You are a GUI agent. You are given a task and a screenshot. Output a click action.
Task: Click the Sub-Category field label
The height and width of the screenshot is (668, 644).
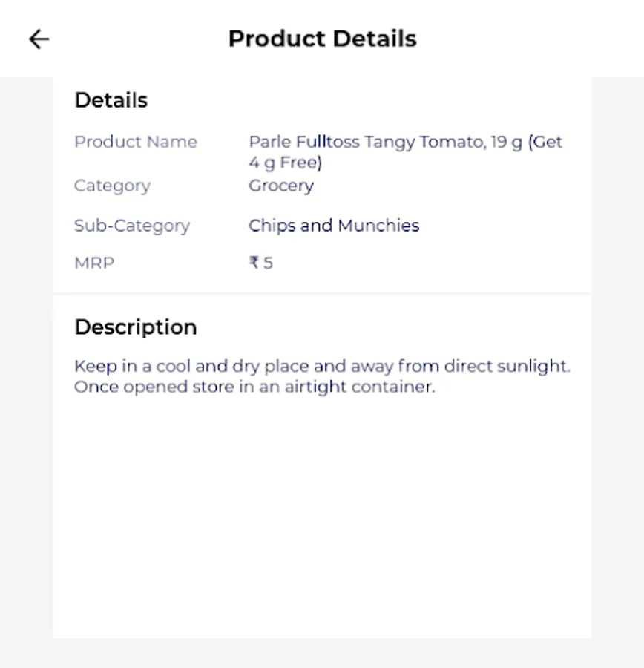point(132,226)
